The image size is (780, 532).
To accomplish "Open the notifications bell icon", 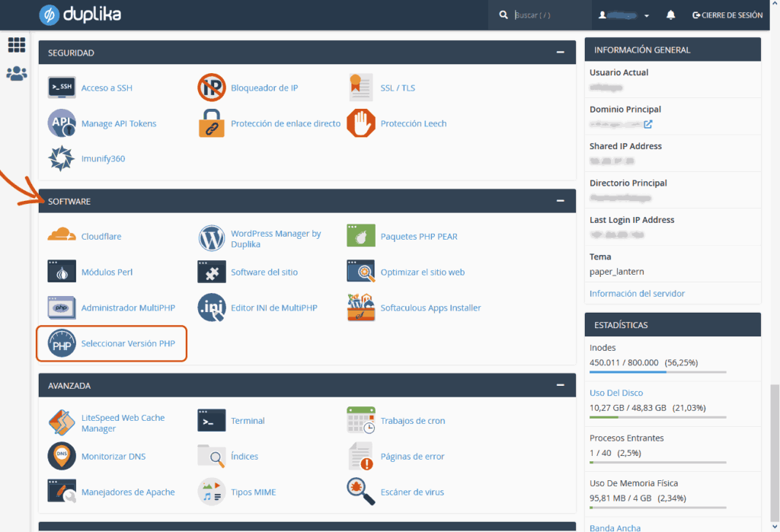I will [x=671, y=15].
